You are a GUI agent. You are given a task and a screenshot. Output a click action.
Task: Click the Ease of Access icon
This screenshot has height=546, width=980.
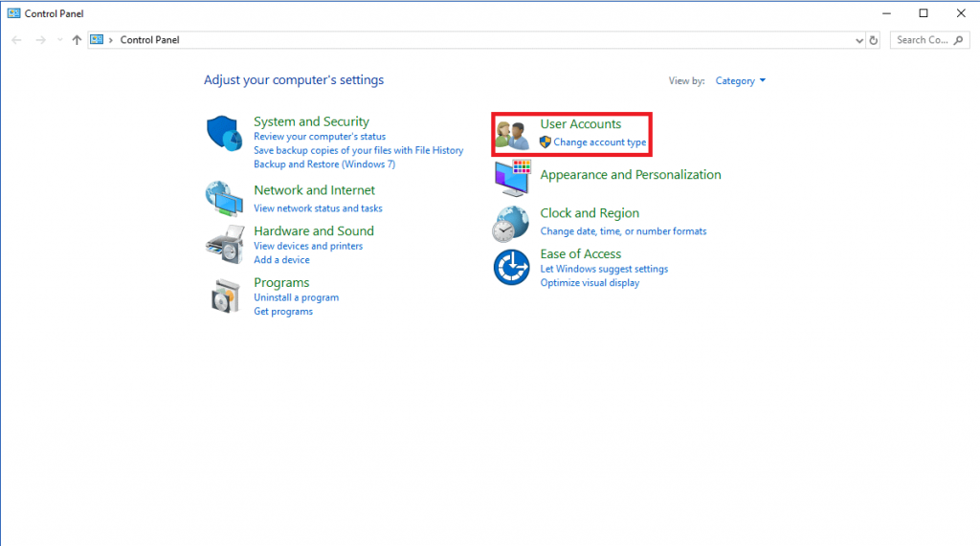point(511,267)
